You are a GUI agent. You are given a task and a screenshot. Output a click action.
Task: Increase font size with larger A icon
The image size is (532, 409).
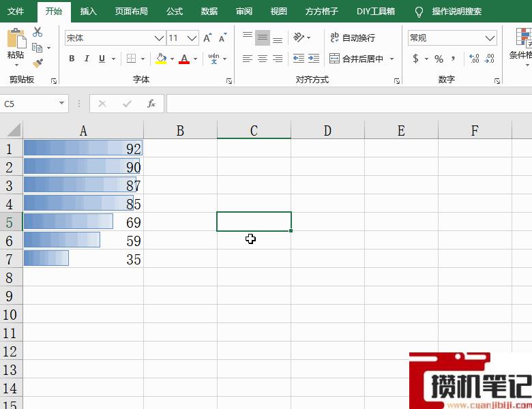pos(207,38)
